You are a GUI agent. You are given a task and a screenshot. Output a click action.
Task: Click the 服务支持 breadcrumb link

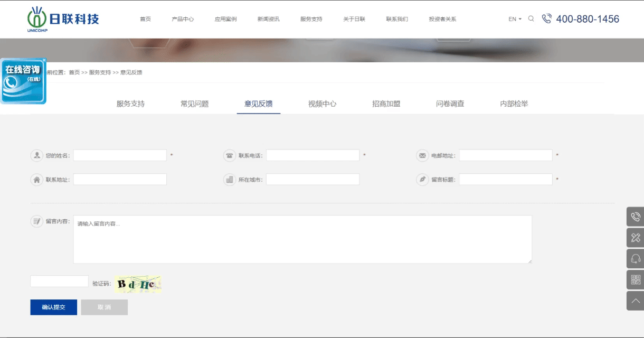point(100,72)
